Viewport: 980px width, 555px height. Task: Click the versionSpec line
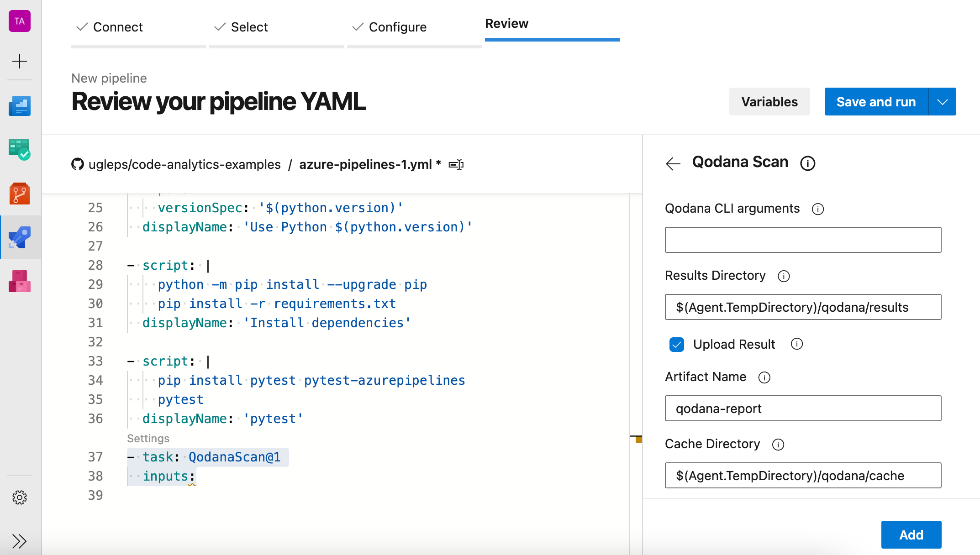click(x=280, y=208)
